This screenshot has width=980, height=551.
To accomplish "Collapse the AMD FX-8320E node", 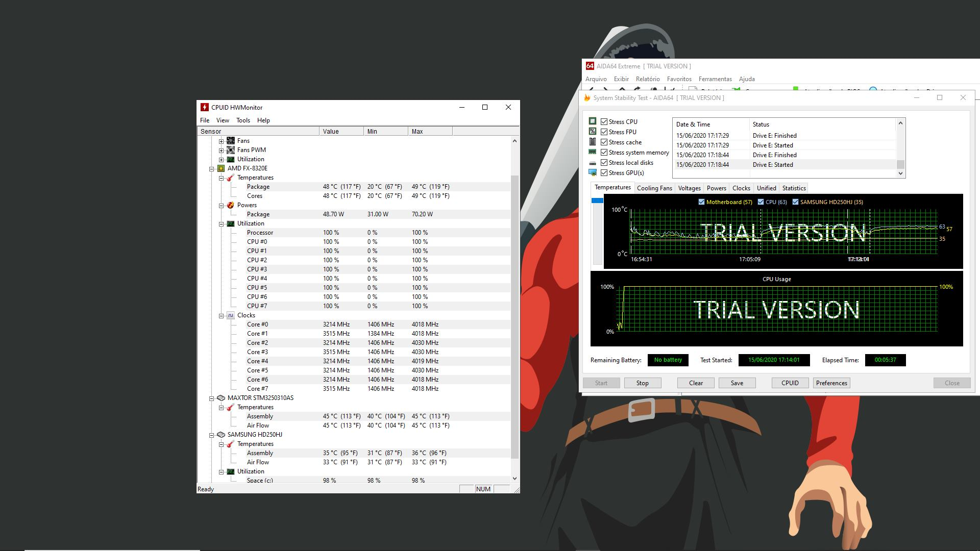I will point(212,169).
